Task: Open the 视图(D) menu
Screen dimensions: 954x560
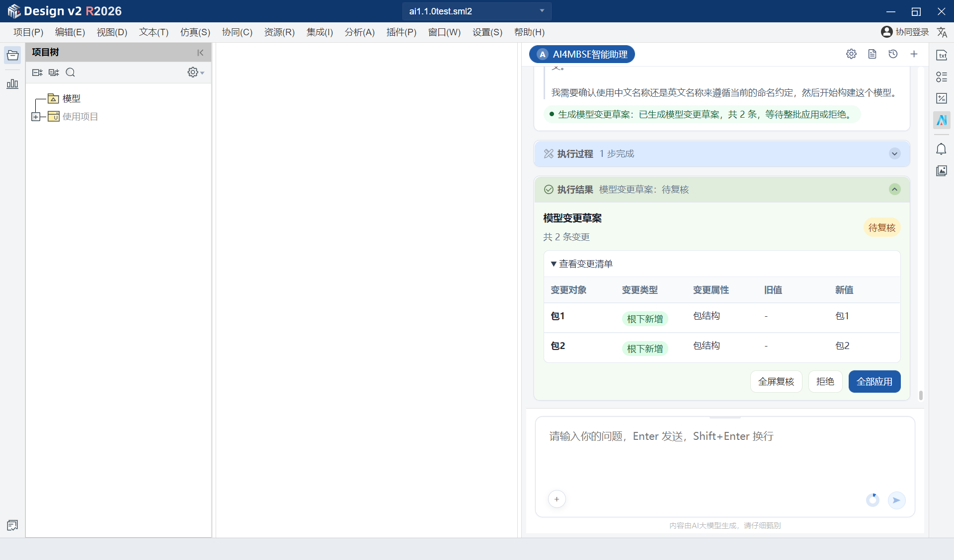Action: point(112,32)
